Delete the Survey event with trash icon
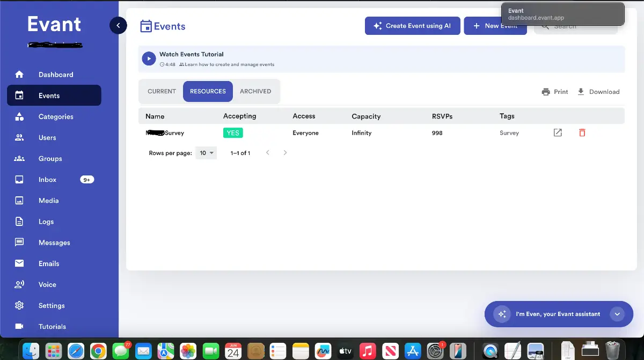Viewport: 644px width, 360px height. pos(582,133)
